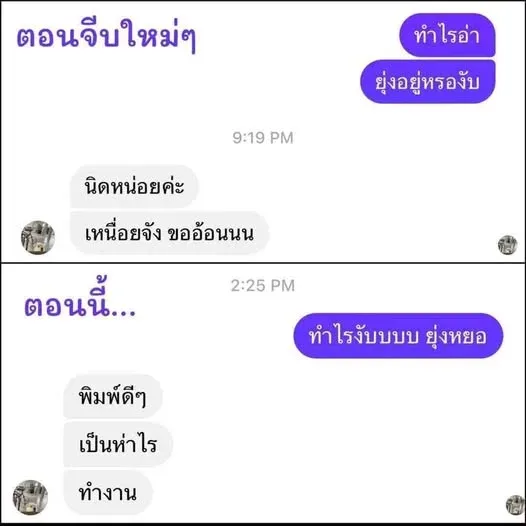Click the ตอนจีบใหม่ๆ caption text
The width and height of the screenshot is (526, 526).
106,36
